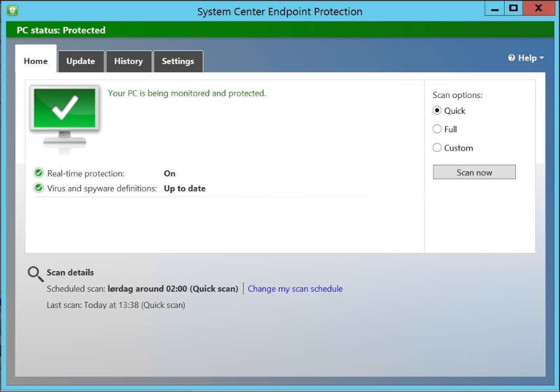560x392 pixels.
Task: Click the Scan details magnifying glass icon
Action: (35, 274)
